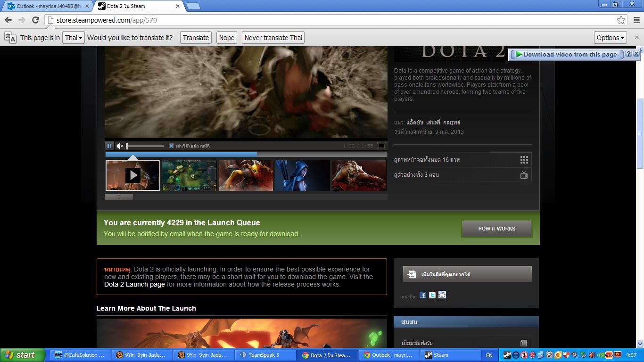The image size is (644, 362).
Task: Open the blue hooded archer screenshot thumbnail
Action: (x=303, y=175)
